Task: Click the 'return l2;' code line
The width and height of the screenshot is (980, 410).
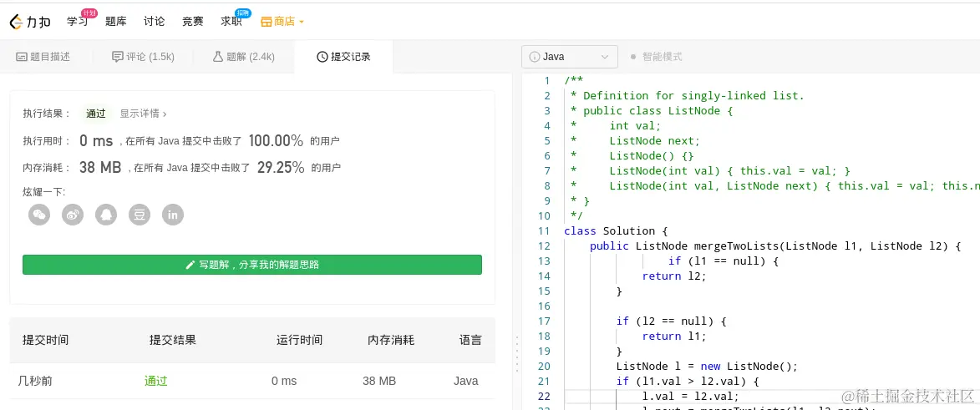Action: click(673, 276)
